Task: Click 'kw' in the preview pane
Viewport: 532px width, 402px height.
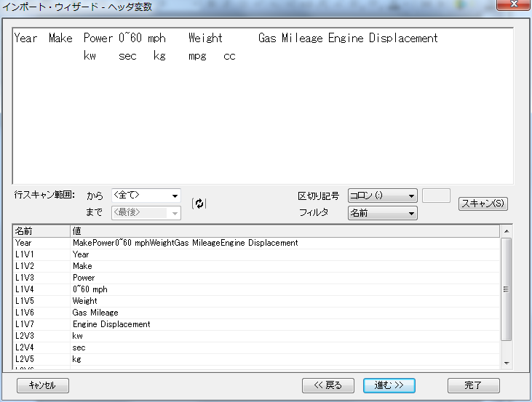Action: point(90,55)
